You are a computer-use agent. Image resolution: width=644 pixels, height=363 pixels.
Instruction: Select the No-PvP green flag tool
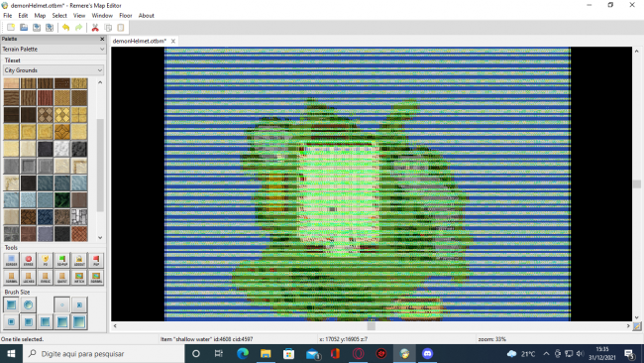pos(62,260)
